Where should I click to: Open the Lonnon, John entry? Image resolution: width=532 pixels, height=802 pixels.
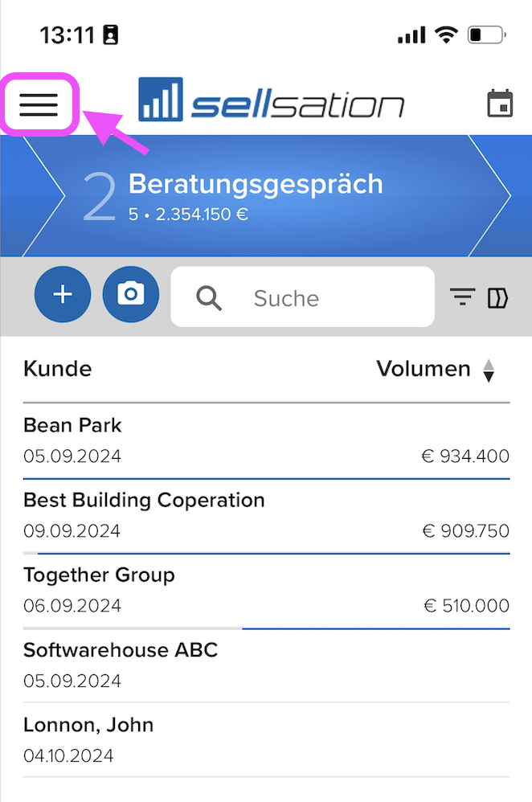266,741
